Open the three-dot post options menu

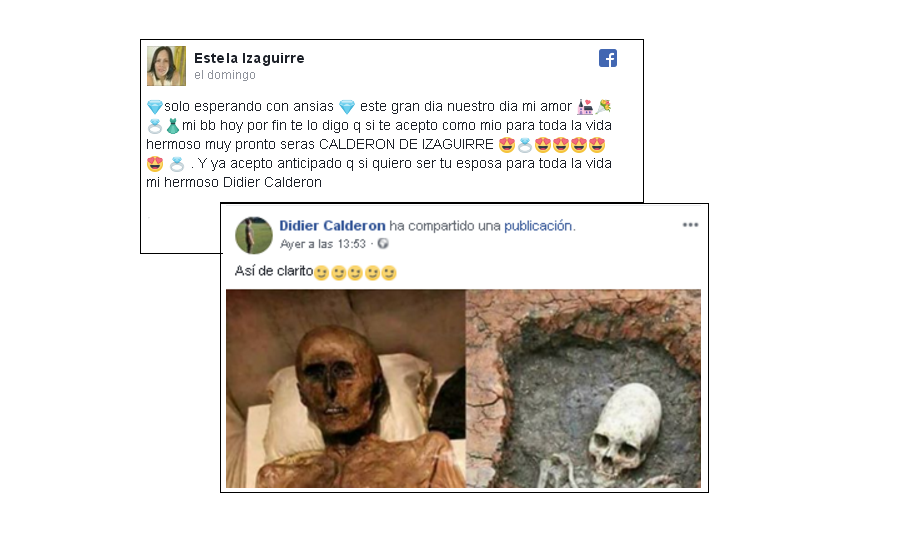coord(690,224)
